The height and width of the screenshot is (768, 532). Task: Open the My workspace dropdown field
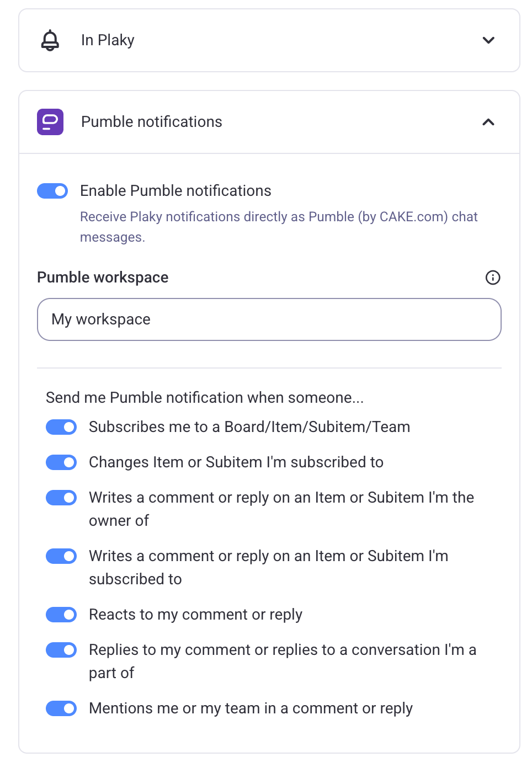[x=269, y=319]
